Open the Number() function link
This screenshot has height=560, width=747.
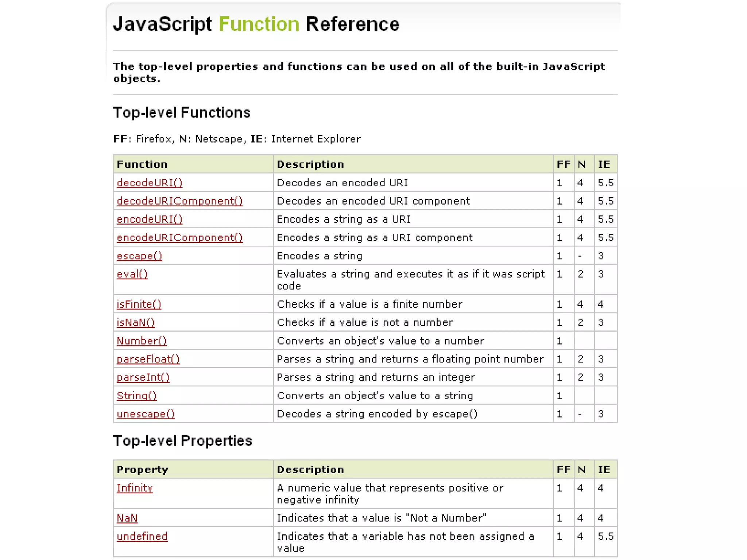click(142, 341)
